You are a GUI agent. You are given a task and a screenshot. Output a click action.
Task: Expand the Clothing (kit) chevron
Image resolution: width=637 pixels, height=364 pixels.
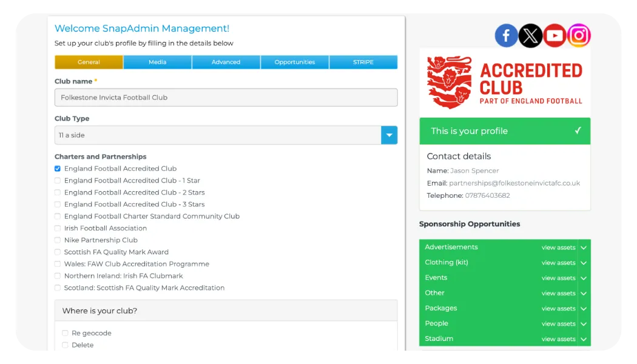tap(584, 263)
